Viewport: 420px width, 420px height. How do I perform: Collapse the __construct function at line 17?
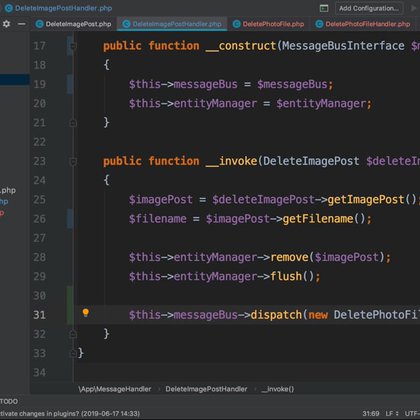pyautogui.click(x=73, y=46)
